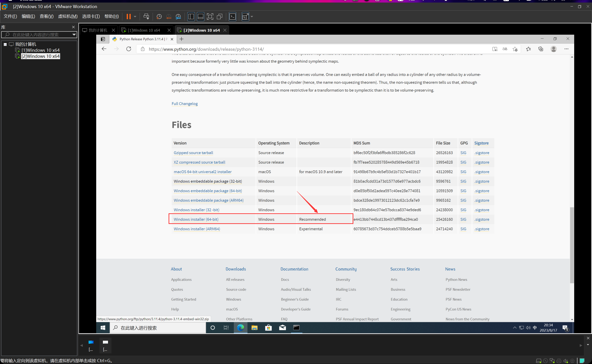Click the Edge profile avatar icon
Viewport: 592px width, 364px height.
(x=554, y=49)
